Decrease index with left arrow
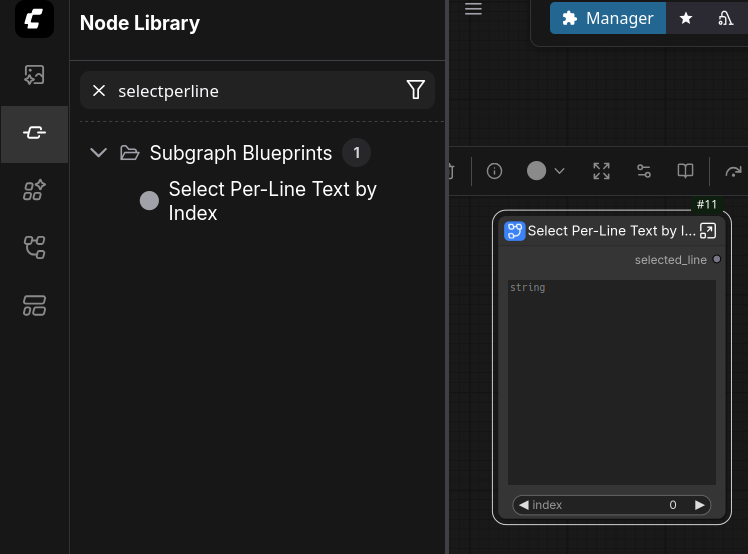748x554 pixels. point(524,505)
